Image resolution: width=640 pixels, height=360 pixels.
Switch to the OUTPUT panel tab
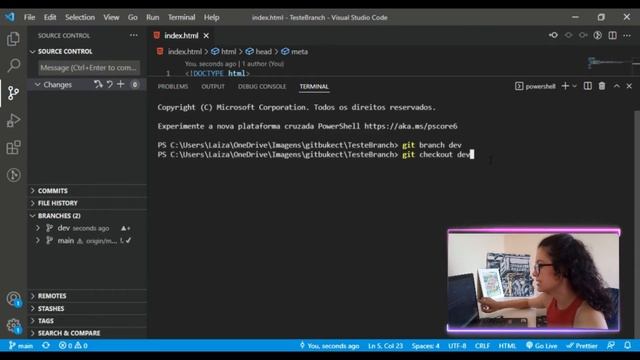(213, 87)
